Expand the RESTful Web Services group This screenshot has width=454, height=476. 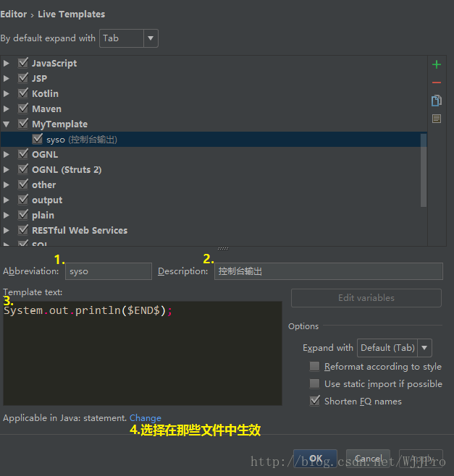(x=7, y=231)
